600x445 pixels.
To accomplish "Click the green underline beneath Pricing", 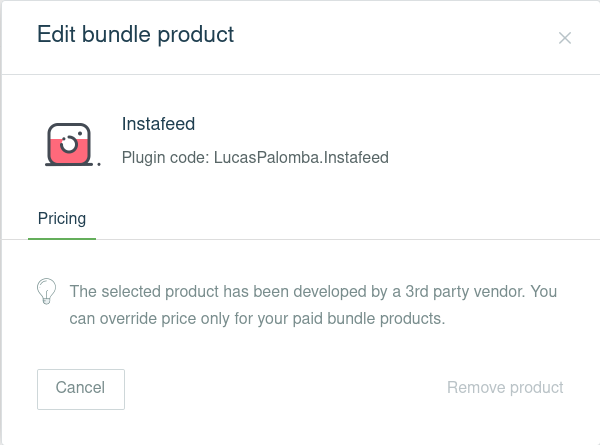I will coord(62,239).
